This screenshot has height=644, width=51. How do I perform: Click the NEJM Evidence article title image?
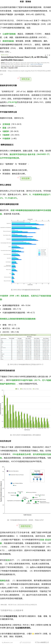(25, 61)
